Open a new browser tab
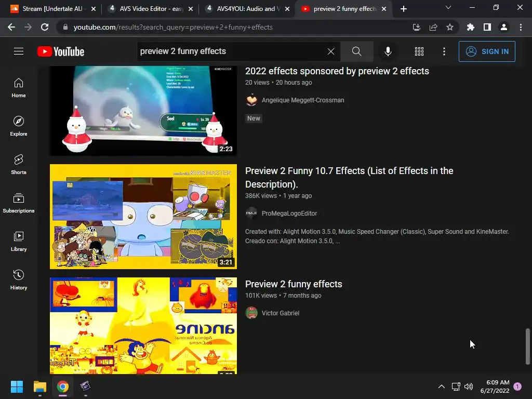This screenshot has width=532, height=399. (403, 9)
